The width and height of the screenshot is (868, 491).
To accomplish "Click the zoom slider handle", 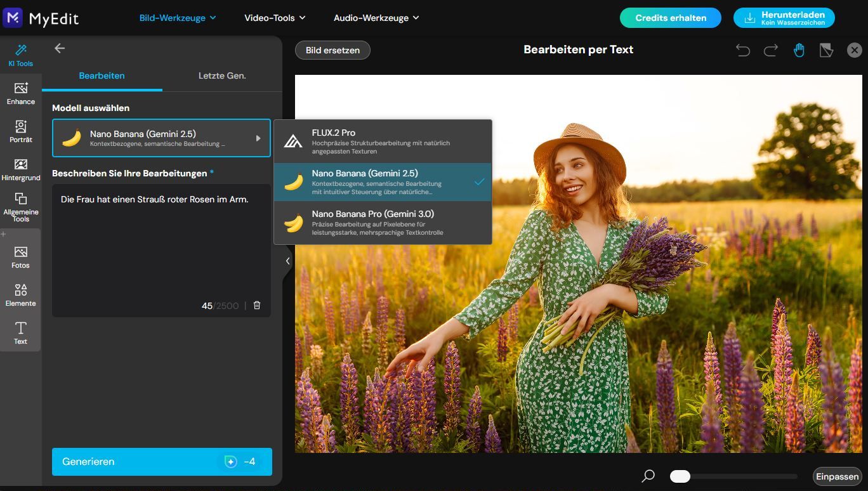I will point(680,476).
